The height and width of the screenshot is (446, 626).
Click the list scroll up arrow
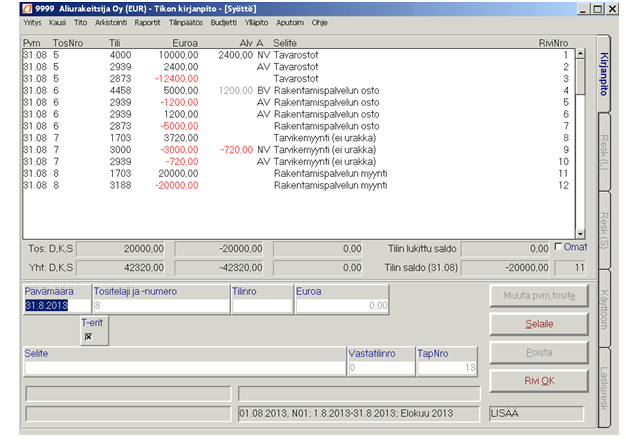click(580, 54)
